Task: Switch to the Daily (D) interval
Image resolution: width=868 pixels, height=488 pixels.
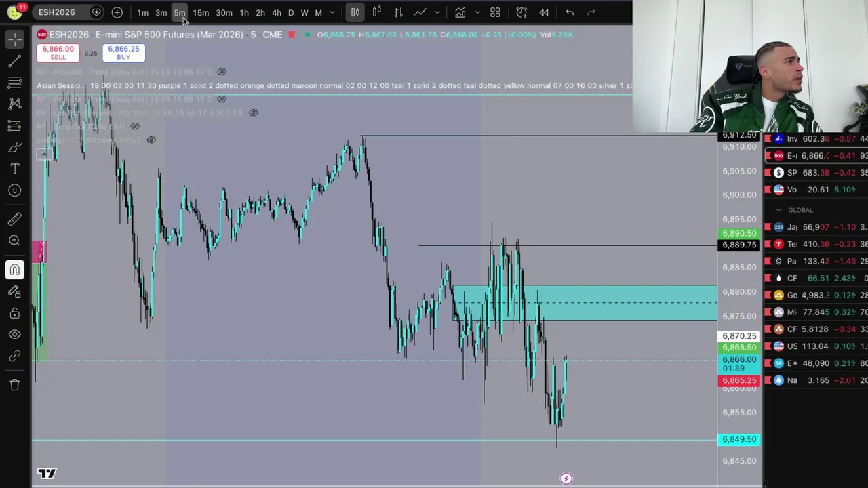Action: pos(291,12)
